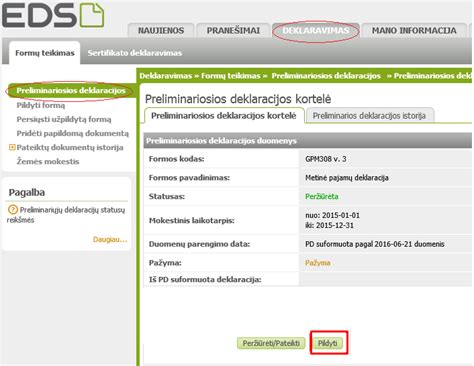
Task: Click the period end iki: 2015-12-31
Action: pos(329,225)
